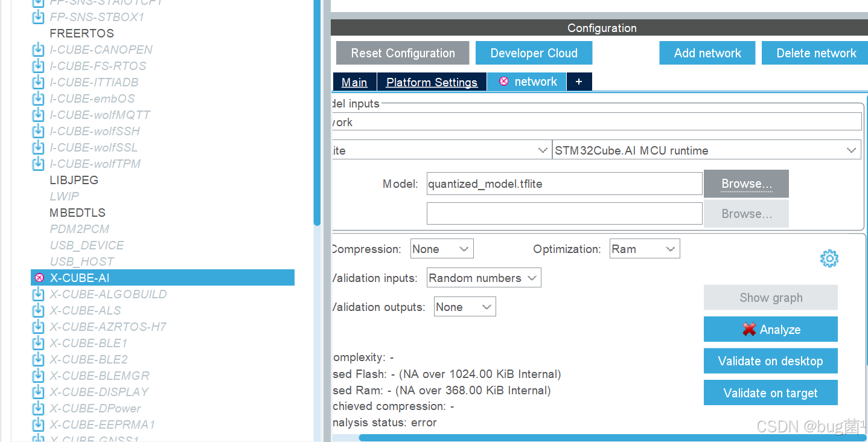The image size is (868, 442).
Task: Click the error icon beside X-CUBE-AI
Action: point(39,278)
